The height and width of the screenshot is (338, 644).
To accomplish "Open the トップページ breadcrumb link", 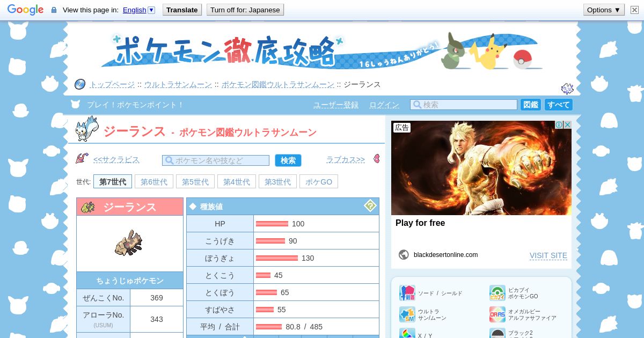I will tap(112, 84).
